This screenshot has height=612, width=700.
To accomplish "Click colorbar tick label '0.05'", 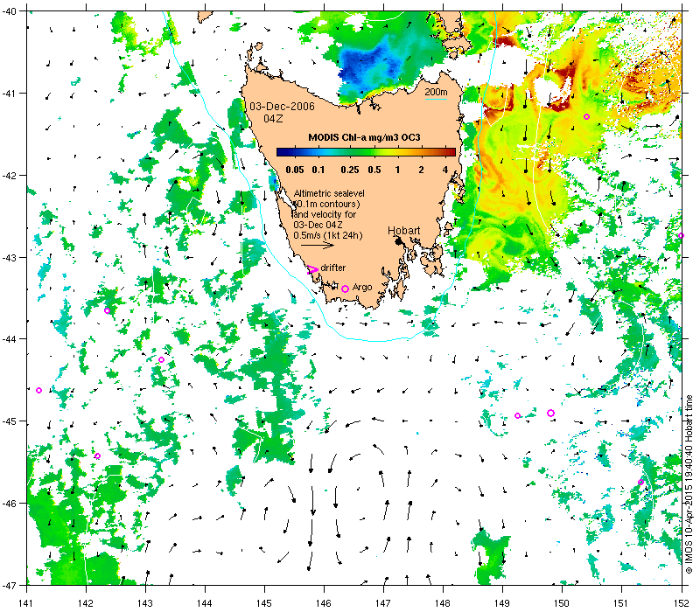I will point(295,170).
